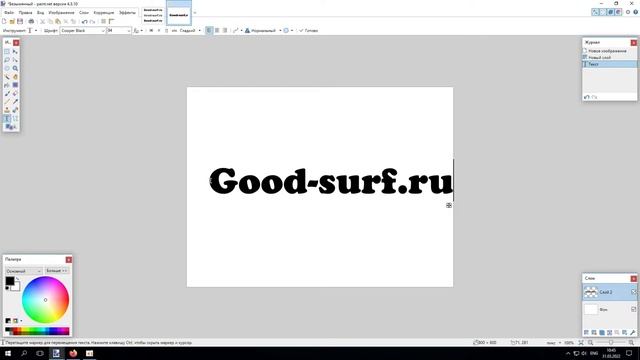Image resolution: width=640 pixels, height=360 pixels.
Task: Open the Основной color selector dropdown
Action: pos(24,271)
